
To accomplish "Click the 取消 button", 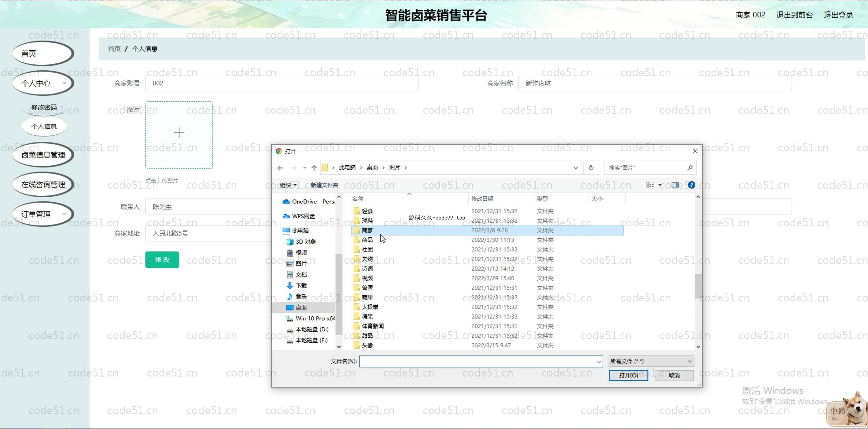I will [674, 375].
